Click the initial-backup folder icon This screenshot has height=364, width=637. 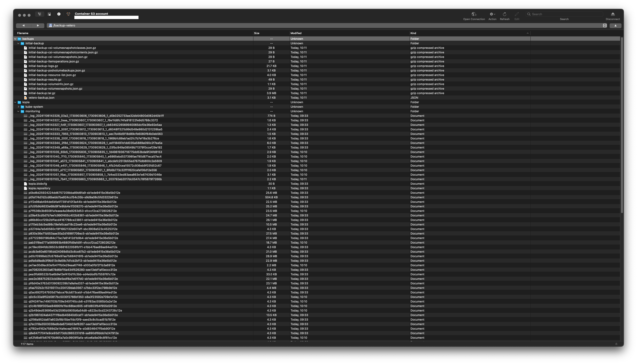[22, 43]
